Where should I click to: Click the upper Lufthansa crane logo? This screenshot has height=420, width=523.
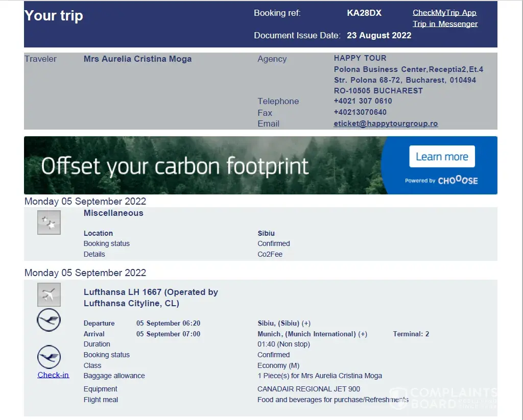pos(49,320)
